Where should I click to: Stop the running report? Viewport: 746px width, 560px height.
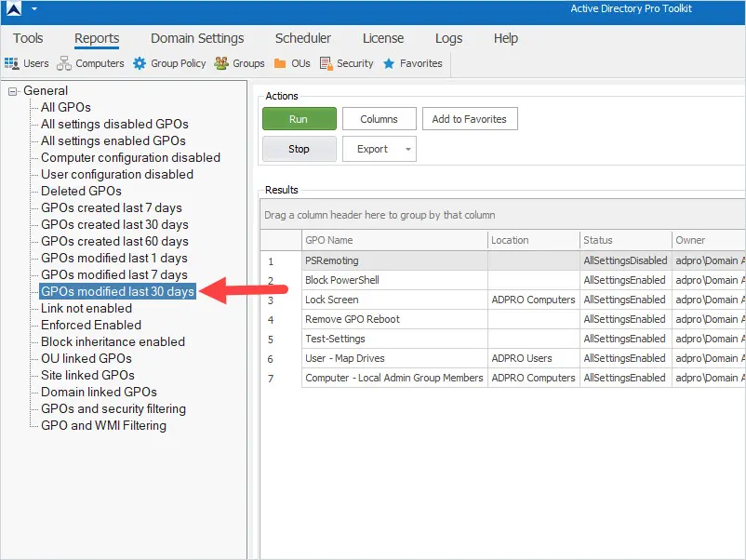pyautogui.click(x=300, y=149)
